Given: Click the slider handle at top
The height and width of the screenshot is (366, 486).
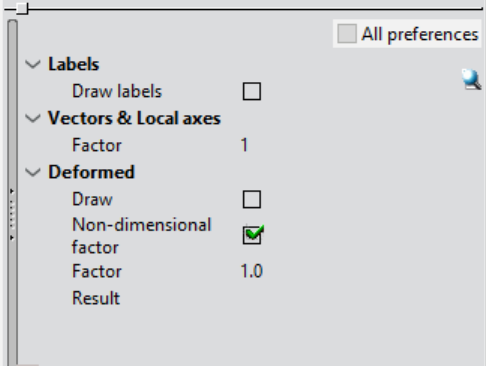Looking at the screenshot, I should [x=22, y=8].
